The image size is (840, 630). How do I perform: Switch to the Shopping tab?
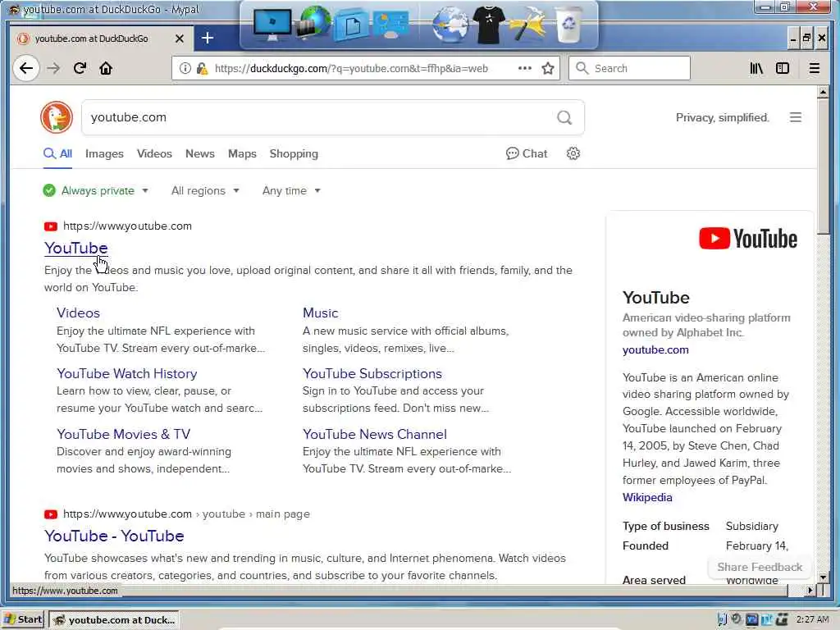click(x=294, y=153)
